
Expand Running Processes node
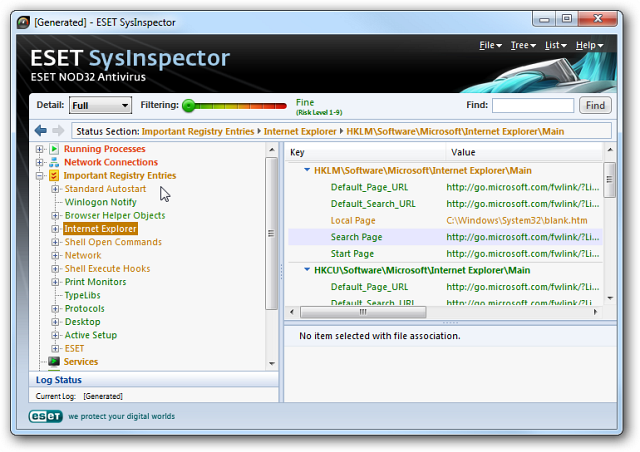[40, 149]
